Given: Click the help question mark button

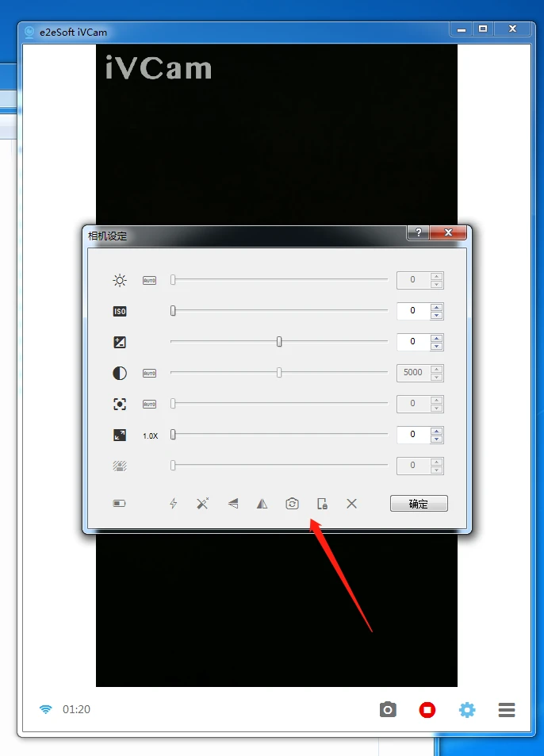Looking at the screenshot, I should pos(419,232).
